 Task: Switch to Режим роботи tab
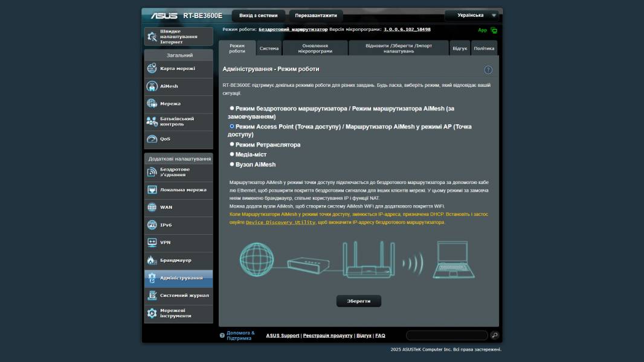237,48
